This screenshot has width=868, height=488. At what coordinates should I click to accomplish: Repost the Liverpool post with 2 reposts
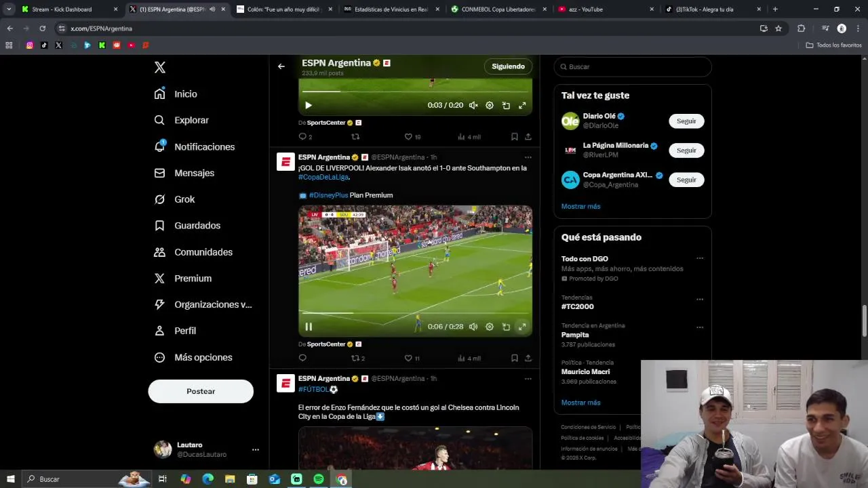[x=357, y=358]
